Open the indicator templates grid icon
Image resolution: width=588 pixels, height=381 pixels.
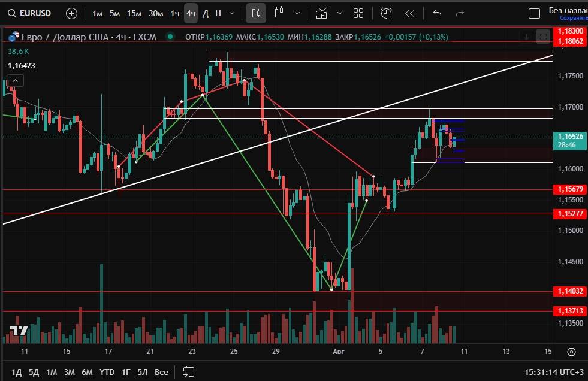tap(358, 13)
